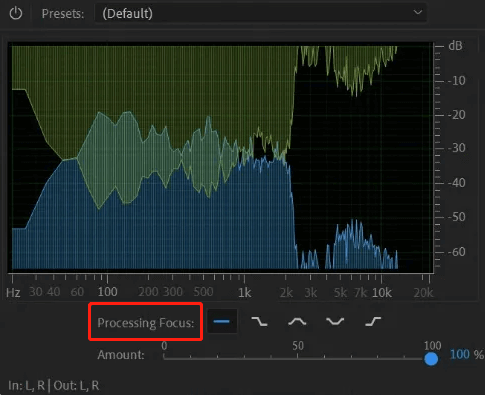Click the 100 Hz frequency axis label
Viewport: 485px width, 395px height.
pos(107,292)
